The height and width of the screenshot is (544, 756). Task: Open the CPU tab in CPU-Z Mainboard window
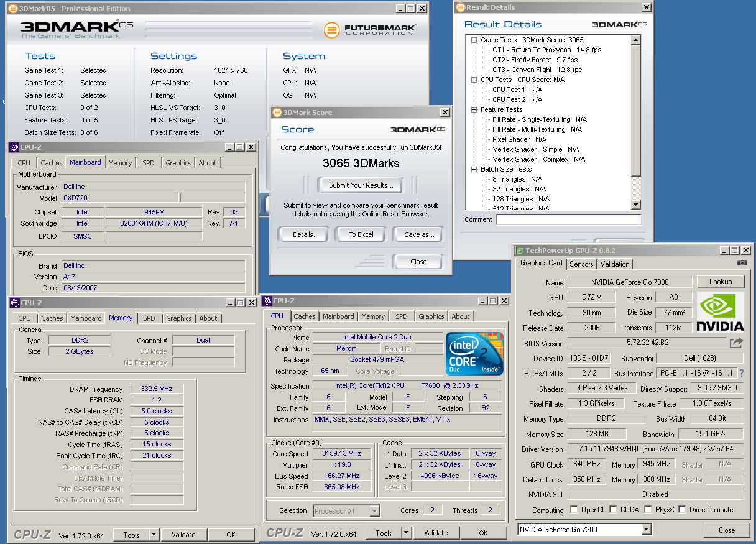[x=24, y=163]
